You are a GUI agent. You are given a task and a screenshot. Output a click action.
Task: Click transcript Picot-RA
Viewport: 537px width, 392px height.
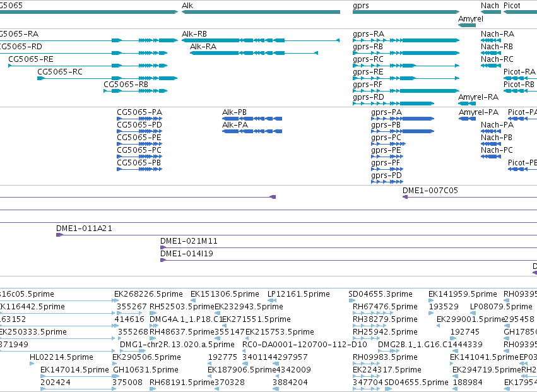point(520,78)
